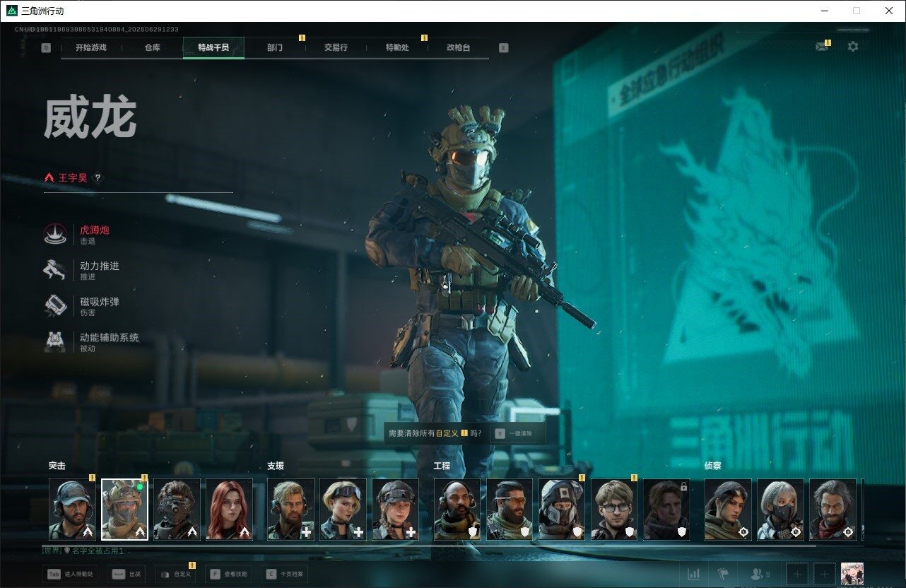Viewport: 906px width, 588px height.
Task: Switch to the 仓库 tab
Action: tap(152, 47)
